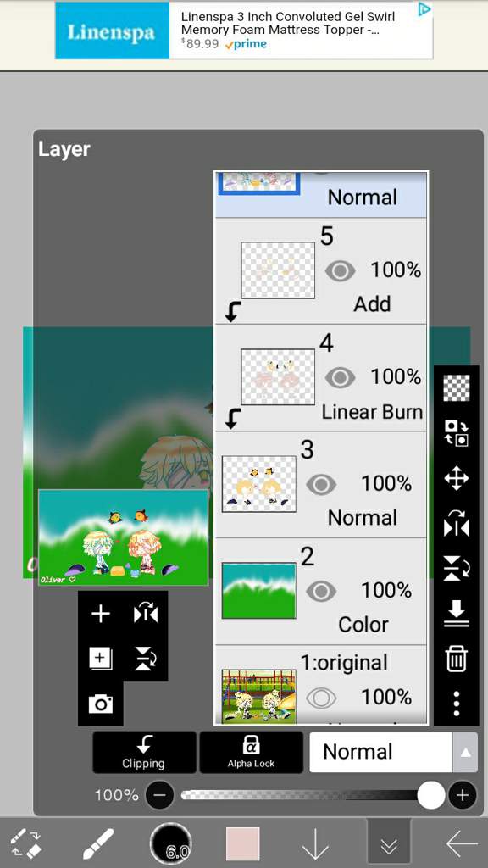Tap the checkerboard clear layer icon
This screenshot has height=868, width=488.
tap(456, 388)
